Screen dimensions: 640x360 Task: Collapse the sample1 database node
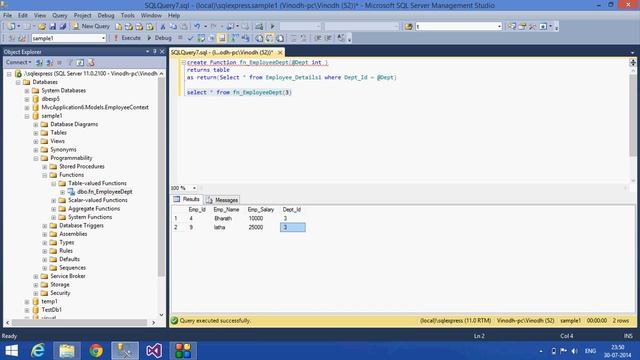27,116
